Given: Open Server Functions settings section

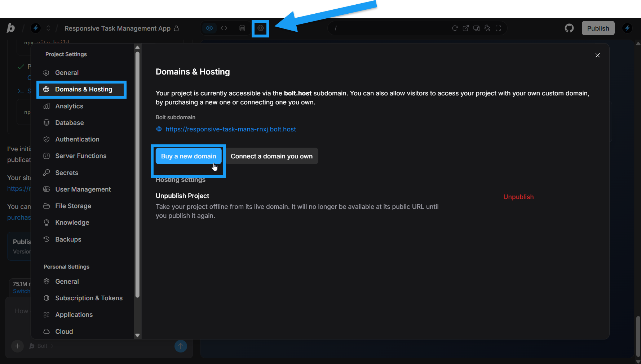Looking at the screenshot, I should coord(82,156).
